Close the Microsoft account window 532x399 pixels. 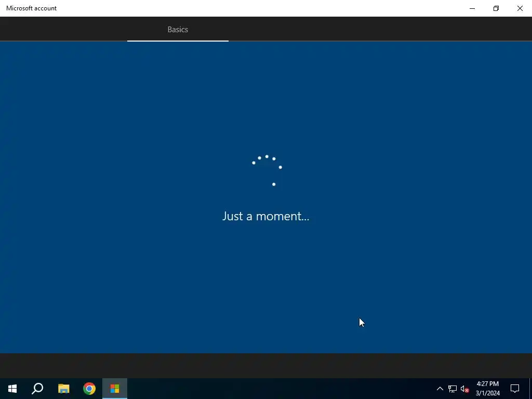(520, 8)
